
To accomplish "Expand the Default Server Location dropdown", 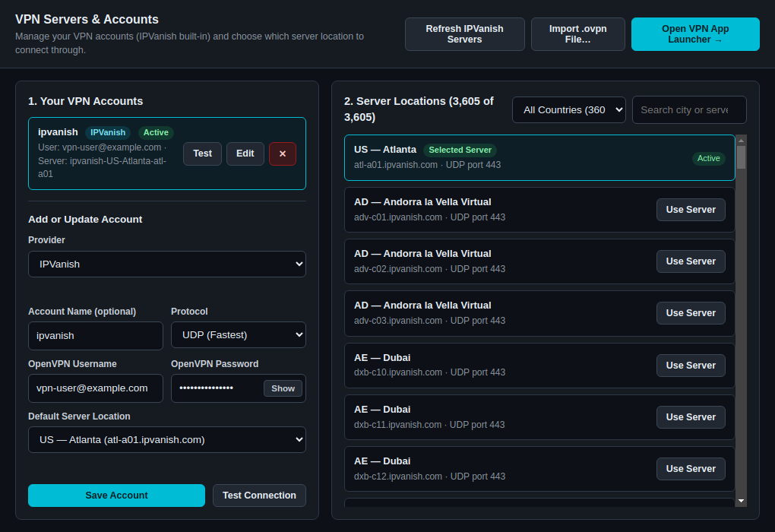I will (167, 439).
